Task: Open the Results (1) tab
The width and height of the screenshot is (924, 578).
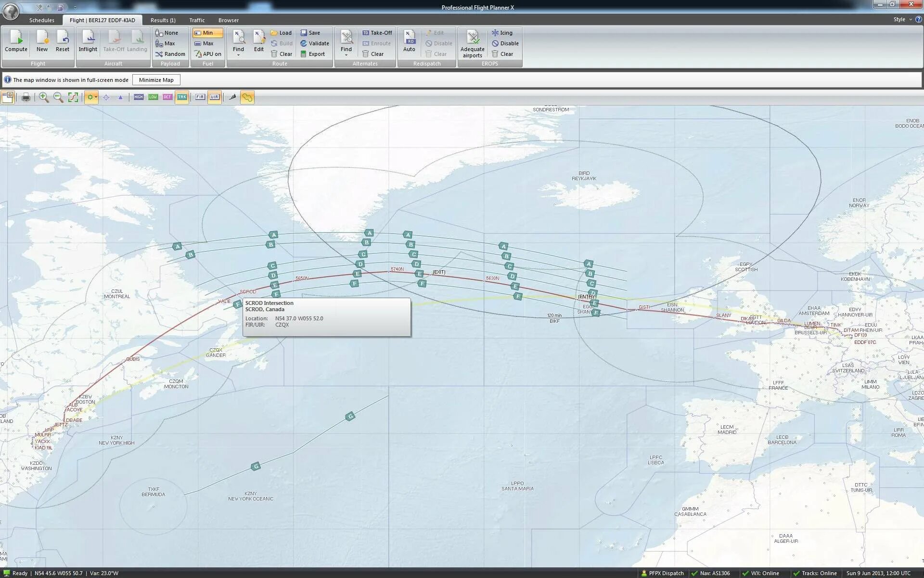Action: click(x=163, y=20)
